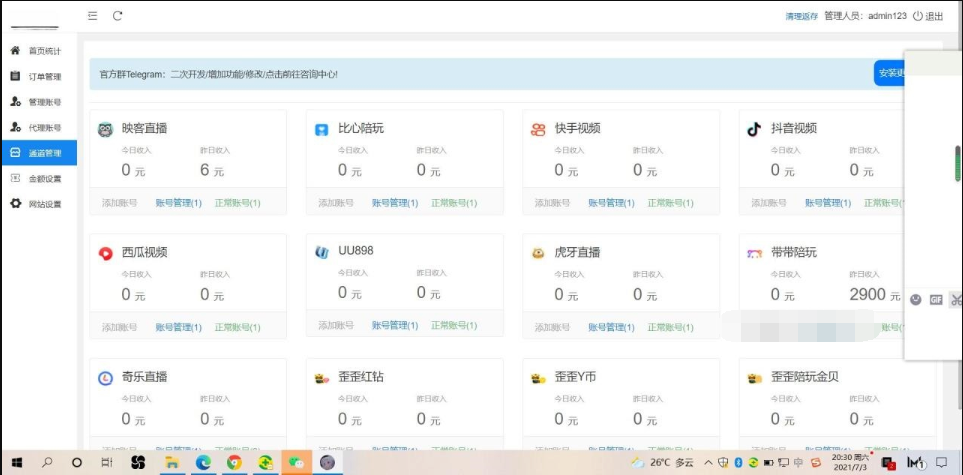This screenshot has height=475, width=963.
Task: Show hidden system tray icons chevron
Action: 708,463
